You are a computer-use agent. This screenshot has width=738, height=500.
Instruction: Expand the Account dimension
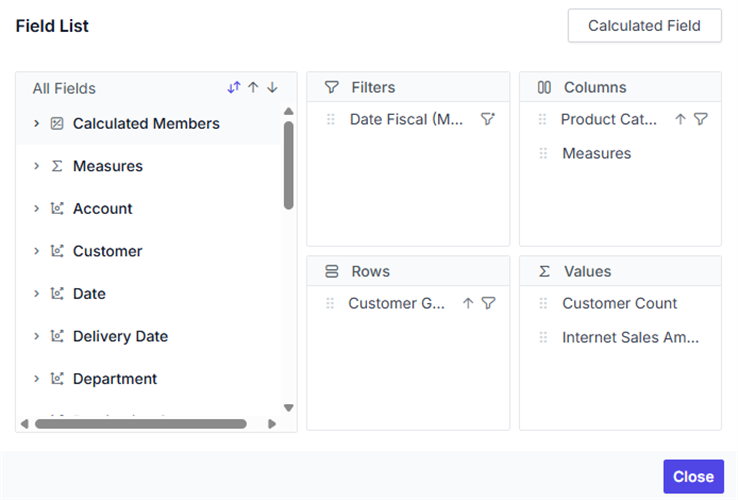pos(36,209)
